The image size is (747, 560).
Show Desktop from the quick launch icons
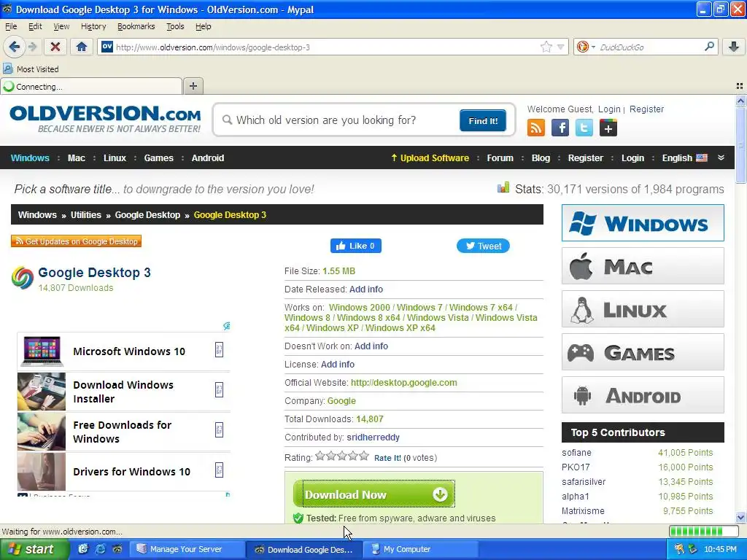pyautogui.click(x=83, y=549)
